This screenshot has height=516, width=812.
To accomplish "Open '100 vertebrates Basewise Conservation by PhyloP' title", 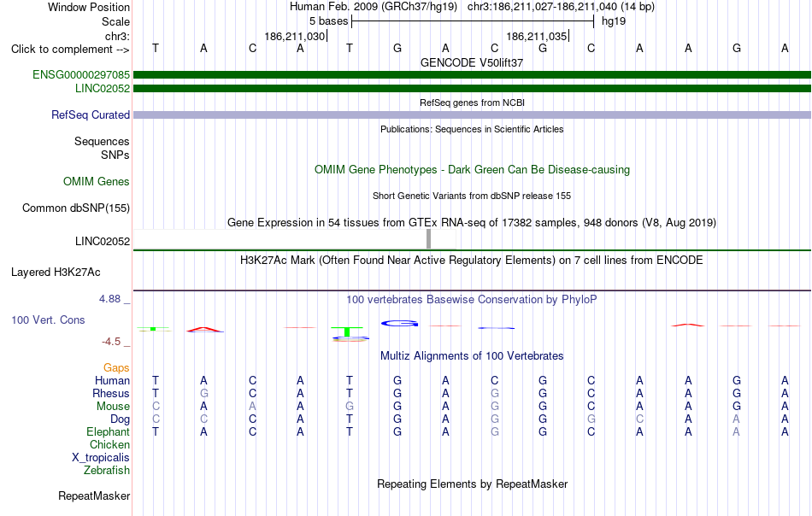I will (x=472, y=300).
